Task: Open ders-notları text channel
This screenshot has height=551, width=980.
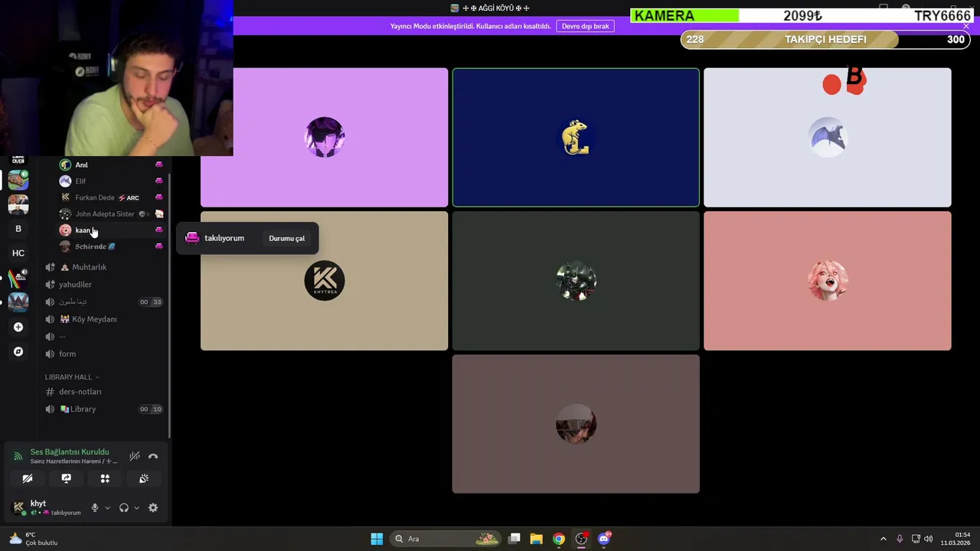Action: tap(103, 392)
